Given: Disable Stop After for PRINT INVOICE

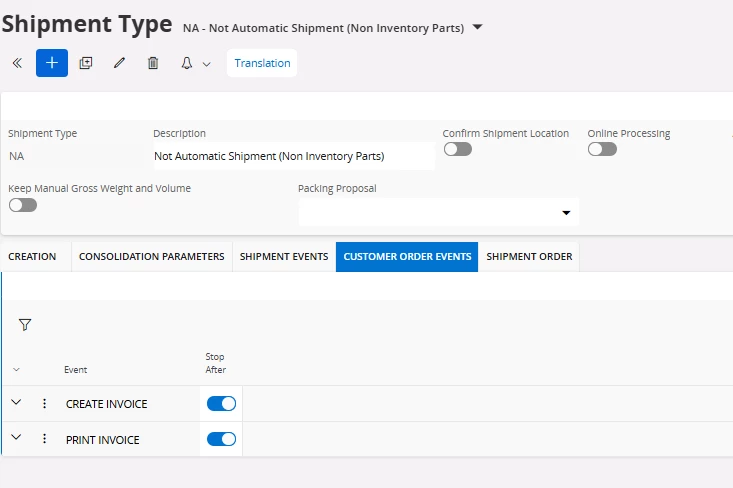Looking at the screenshot, I should coord(221,439).
